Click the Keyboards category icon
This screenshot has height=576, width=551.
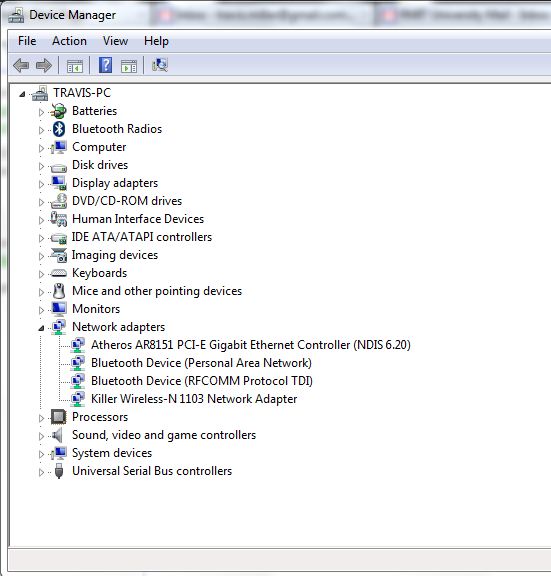tap(59, 273)
